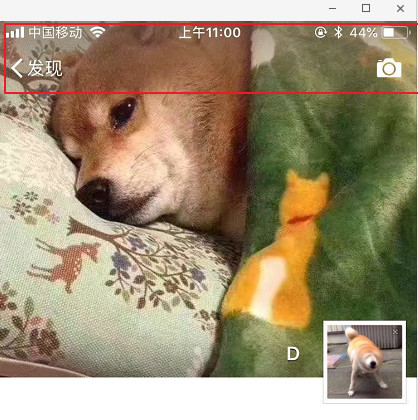Tap the 中国移动 carrier label
The width and height of the screenshot is (418, 420).
(x=55, y=32)
